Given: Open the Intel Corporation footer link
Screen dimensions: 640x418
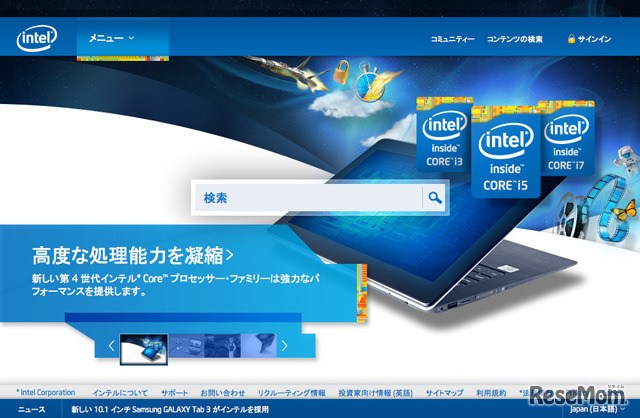Looking at the screenshot, I should 46,393.
